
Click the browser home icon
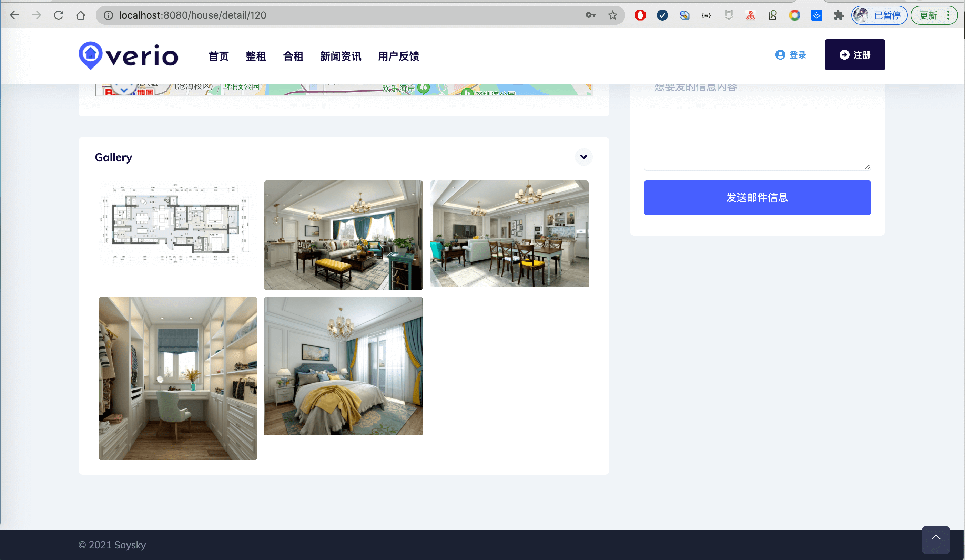pyautogui.click(x=80, y=15)
